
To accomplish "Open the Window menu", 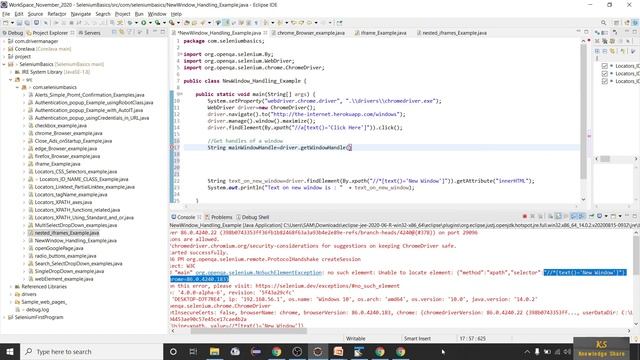I will (x=157, y=14).
